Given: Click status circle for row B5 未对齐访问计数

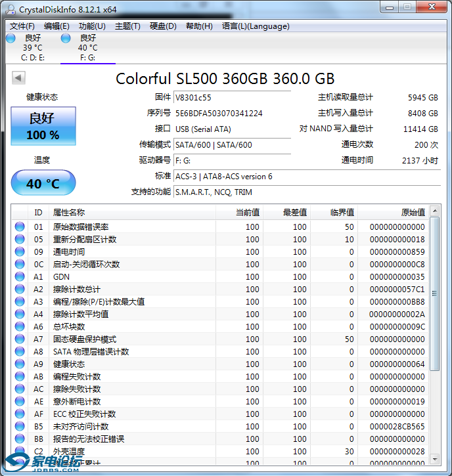Looking at the screenshot, I should pos(20,426).
